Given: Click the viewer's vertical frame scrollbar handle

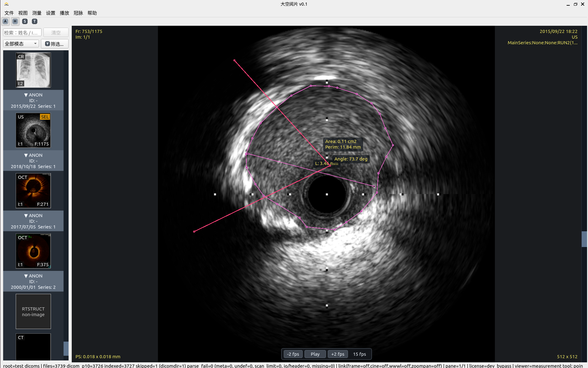Looking at the screenshot, I should click(x=584, y=239).
